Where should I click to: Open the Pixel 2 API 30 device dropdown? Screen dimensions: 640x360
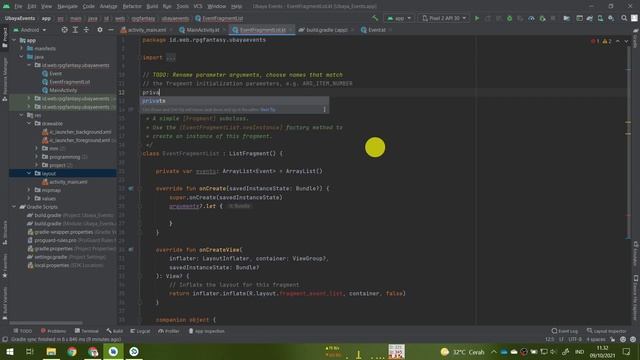click(x=444, y=18)
